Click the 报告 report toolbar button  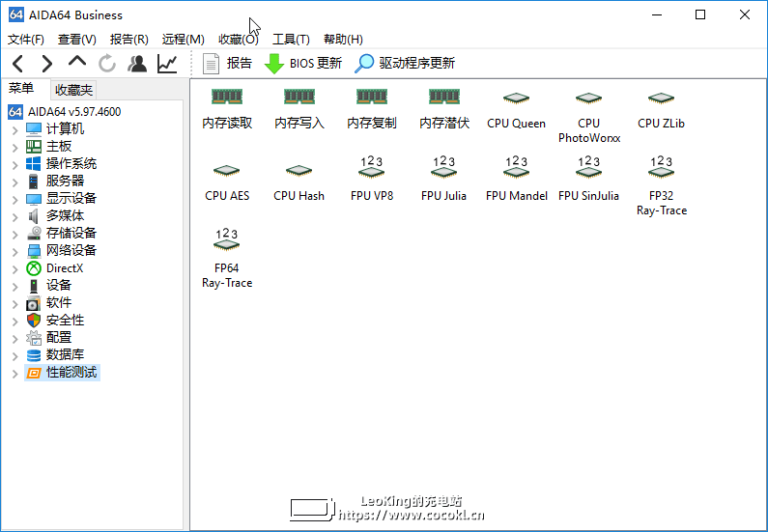pyautogui.click(x=227, y=63)
